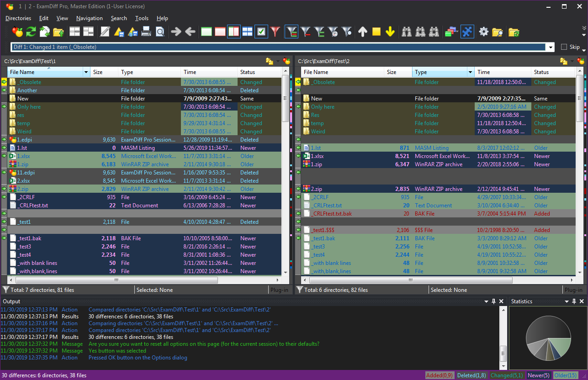This screenshot has height=380, width=588.
Task: Click the binoculars Find Next icon
Action: pos(420,32)
